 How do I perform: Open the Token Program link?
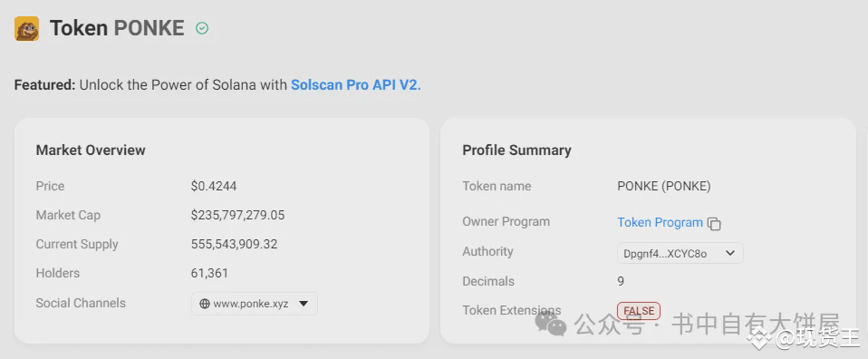tap(660, 223)
